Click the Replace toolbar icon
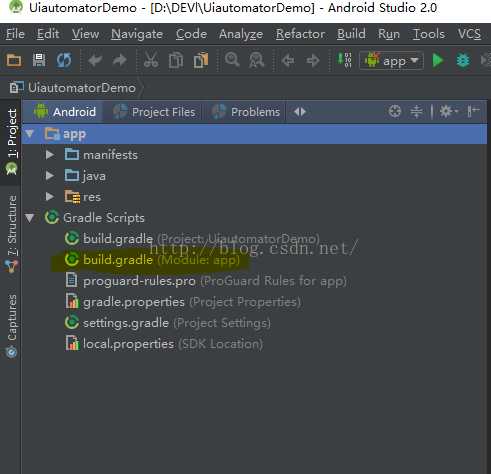 tap(257, 60)
